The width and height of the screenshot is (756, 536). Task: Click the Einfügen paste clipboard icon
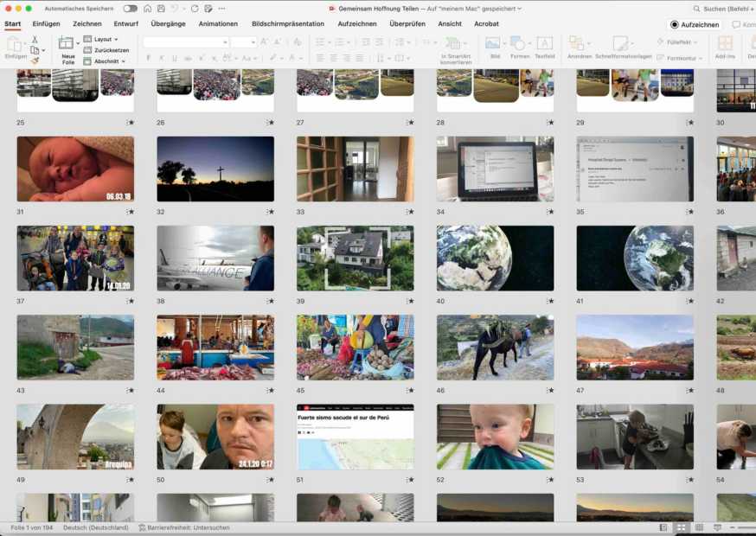pyautogui.click(x=15, y=44)
